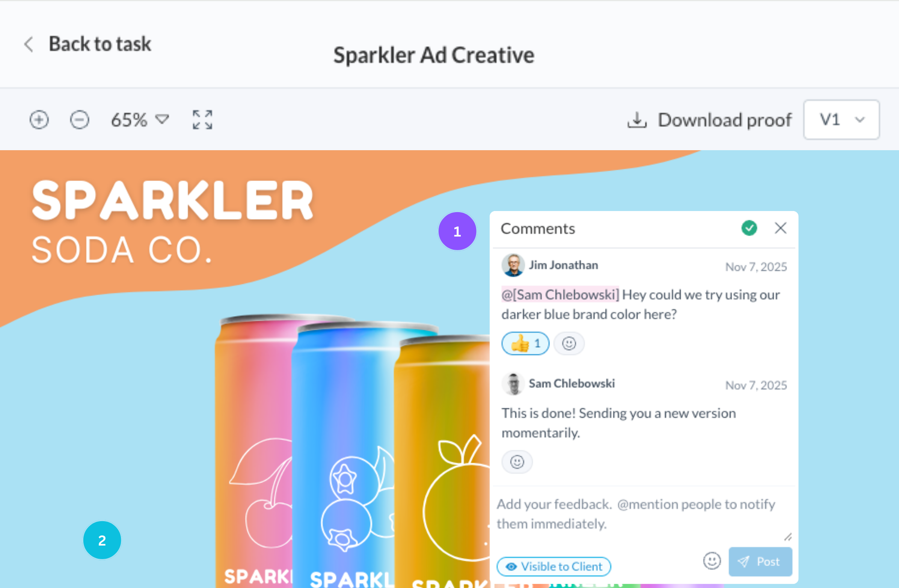
Task: Add emoji reaction to Jim Jonathan's comment
Action: 569,344
